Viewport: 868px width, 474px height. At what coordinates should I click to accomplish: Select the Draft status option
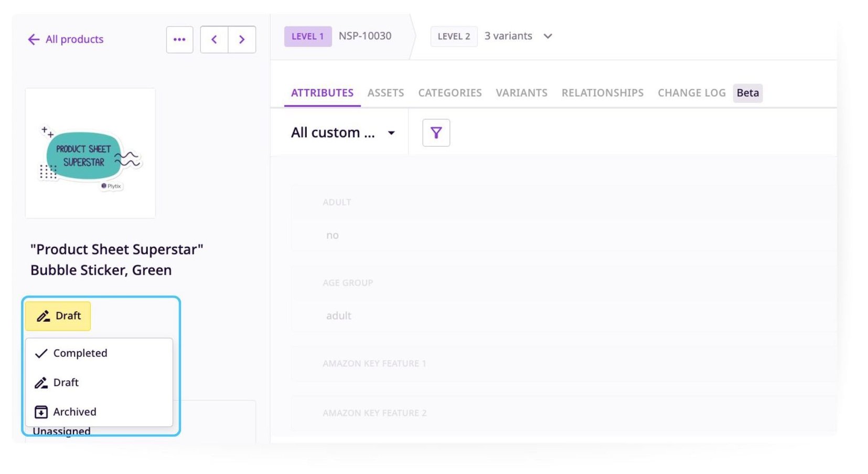(66, 383)
